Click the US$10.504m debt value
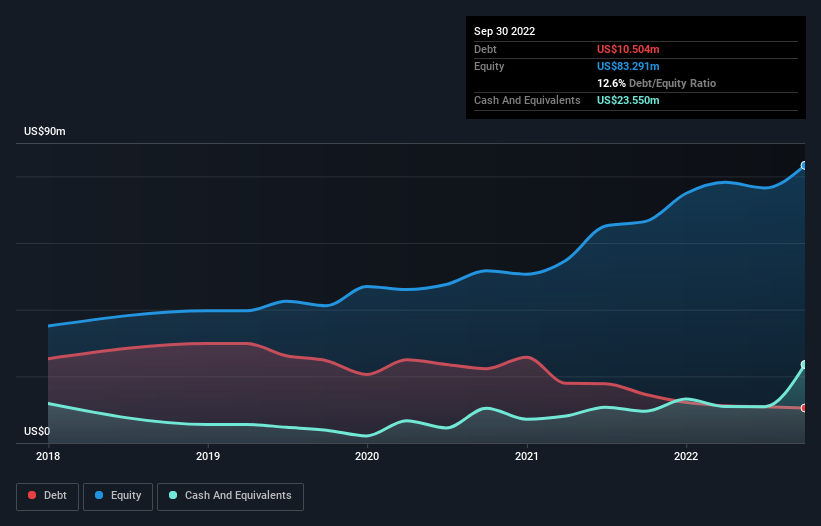Screen dimensions: 821x526 pos(628,49)
